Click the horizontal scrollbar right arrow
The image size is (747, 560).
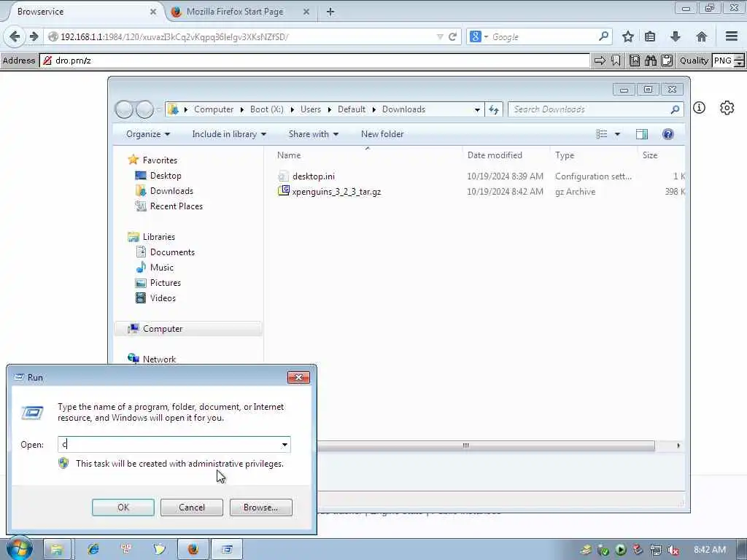[678, 446]
